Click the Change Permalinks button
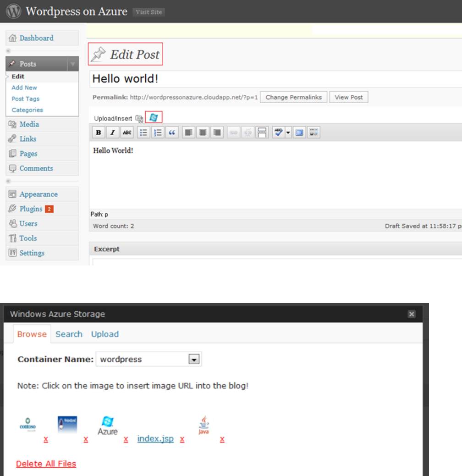 pos(294,97)
